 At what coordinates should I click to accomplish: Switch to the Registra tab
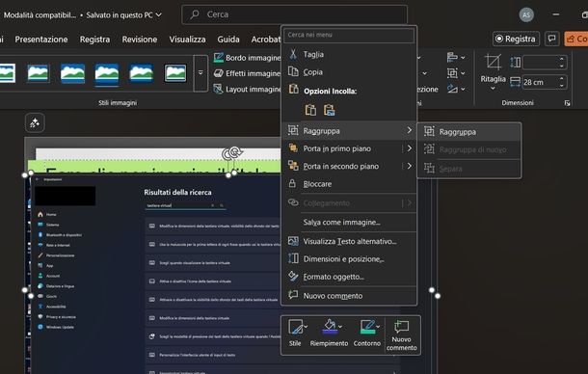[94, 40]
